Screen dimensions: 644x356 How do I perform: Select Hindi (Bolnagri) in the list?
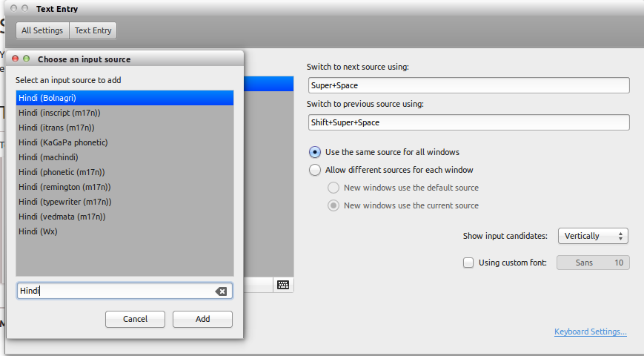pos(125,98)
